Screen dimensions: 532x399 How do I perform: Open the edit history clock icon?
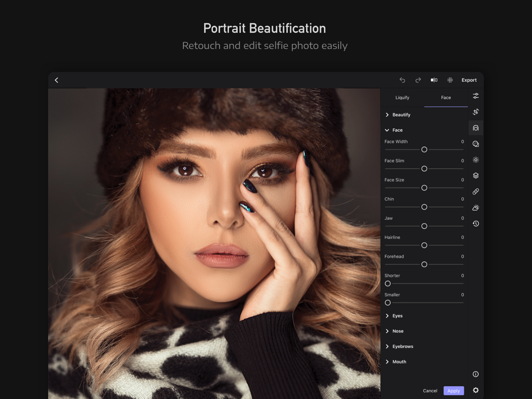coord(476,223)
